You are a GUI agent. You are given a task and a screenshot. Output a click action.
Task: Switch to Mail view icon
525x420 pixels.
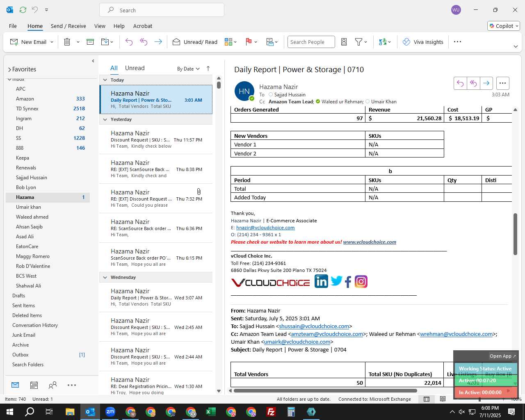pos(15,385)
